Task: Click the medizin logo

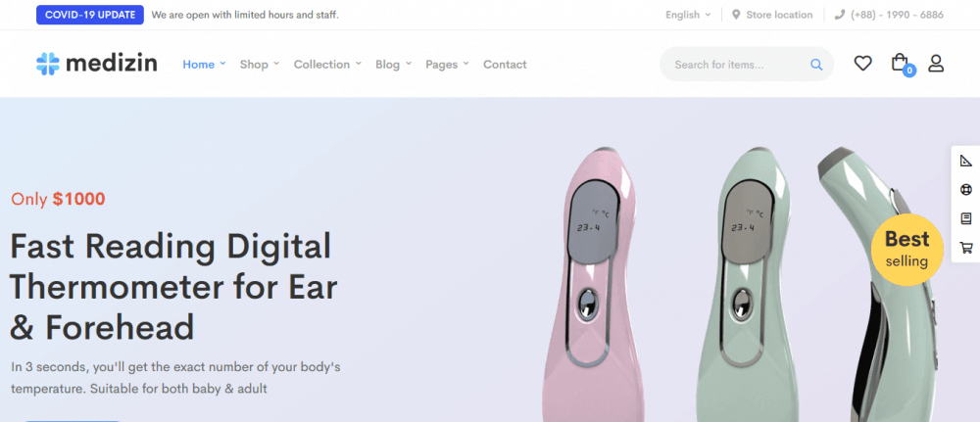Action: tap(96, 64)
